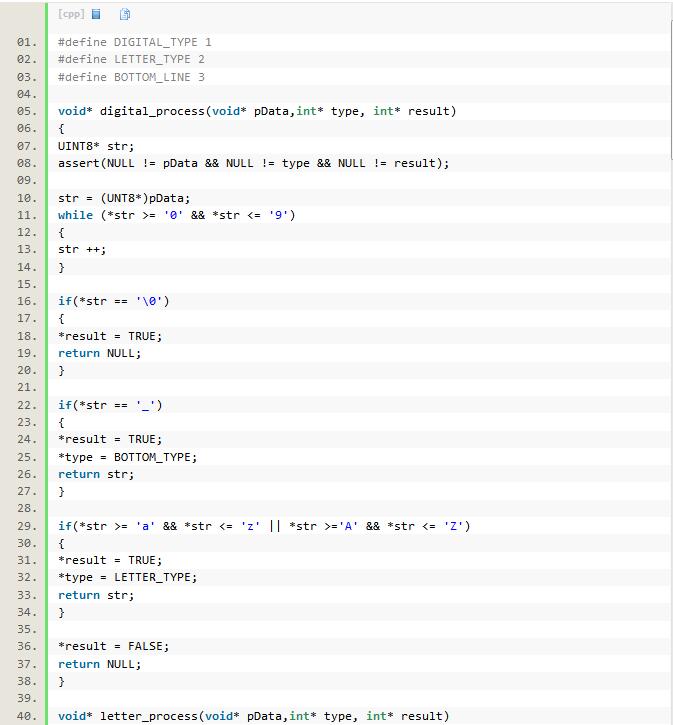The image size is (673, 725).
Task: Click the line '#define LETTER_TYPE 2'
Action: [x=131, y=59]
